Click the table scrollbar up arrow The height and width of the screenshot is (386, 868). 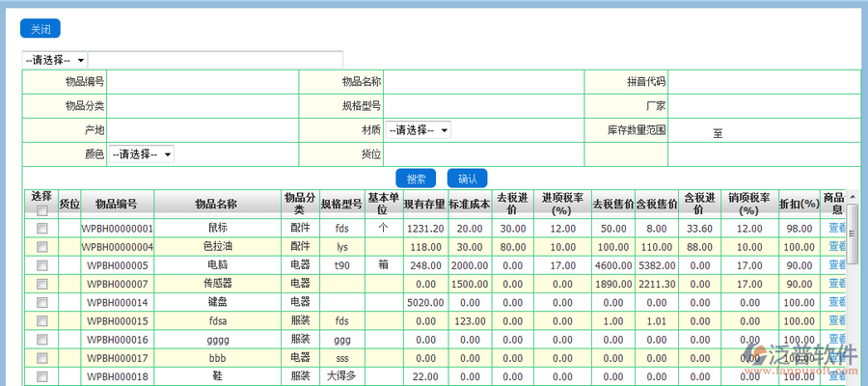coord(853,197)
